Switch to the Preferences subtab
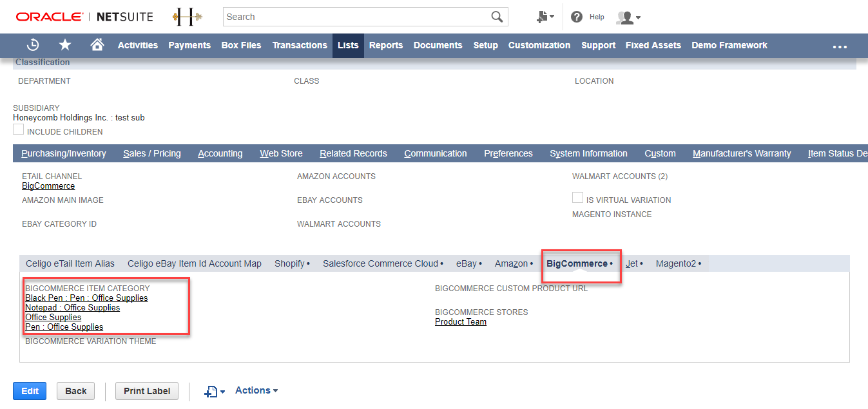The image size is (868, 409). click(x=508, y=153)
